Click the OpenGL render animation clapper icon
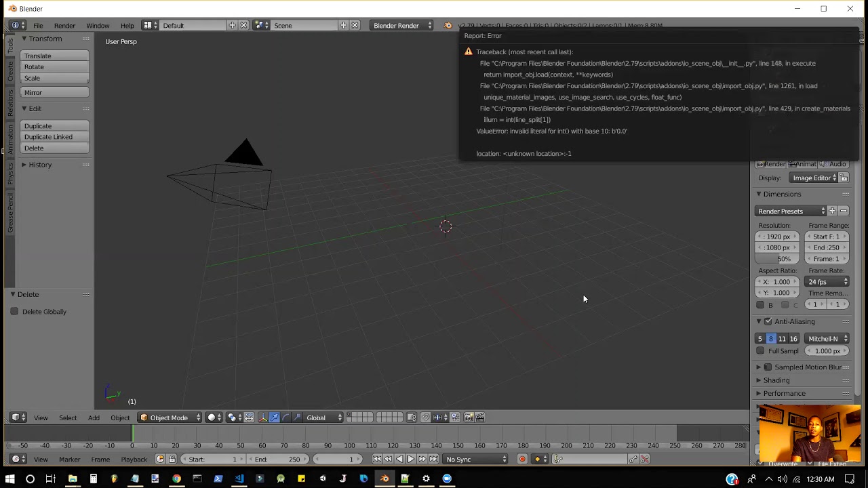Viewport: 868px width, 488px height. [480, 418]
